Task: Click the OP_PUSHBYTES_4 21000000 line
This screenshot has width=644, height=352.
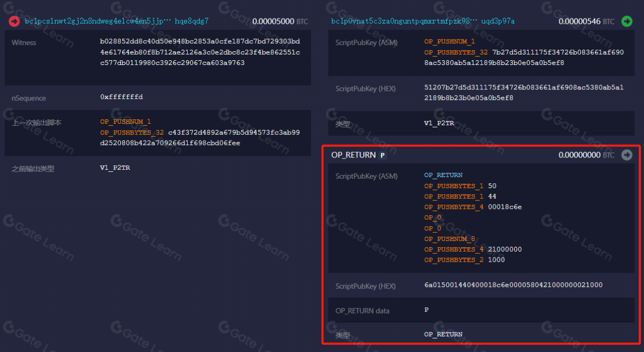Action: pos(473,249)
